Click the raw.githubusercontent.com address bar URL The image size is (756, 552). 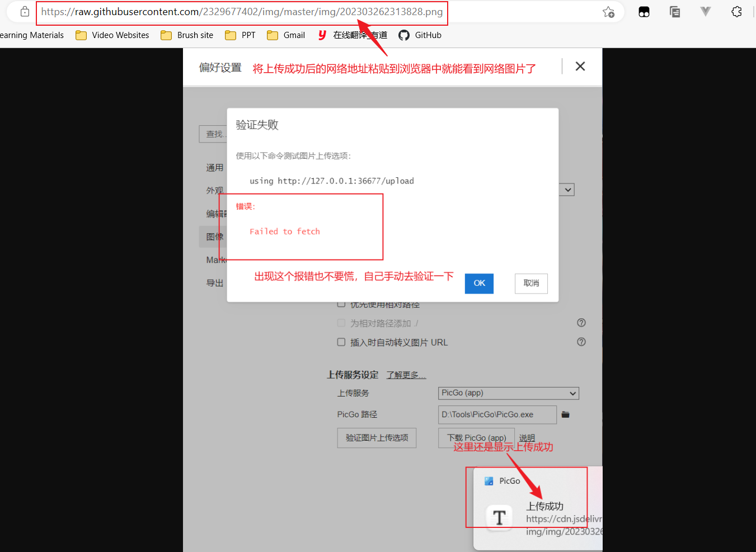coord(242,12)
